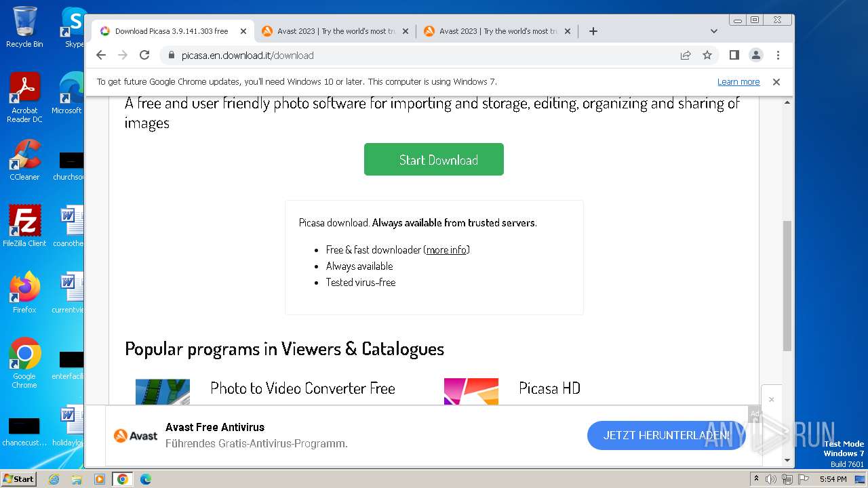Open the File Explorer taskbar icon

coord(77,479)
